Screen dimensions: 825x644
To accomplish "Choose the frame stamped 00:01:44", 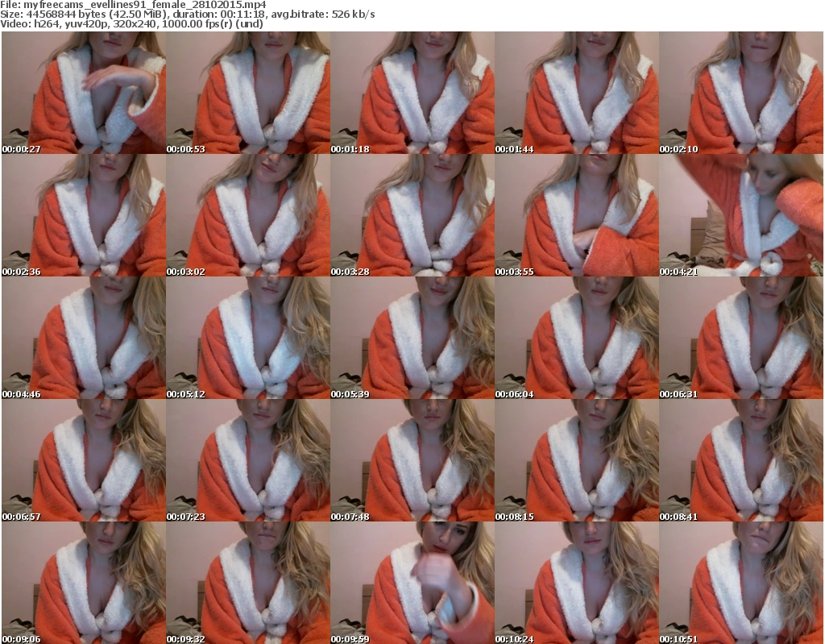I will tap(577, 93).
